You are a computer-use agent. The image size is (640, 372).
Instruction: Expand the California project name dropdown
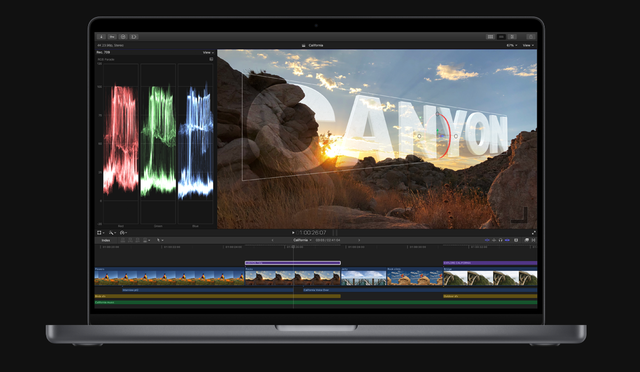302,240
